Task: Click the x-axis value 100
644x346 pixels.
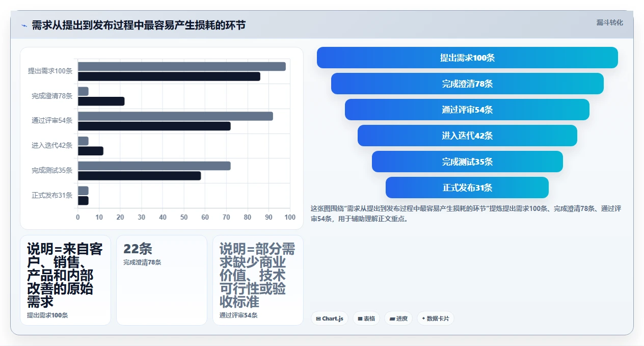Action: pos(290,218)
